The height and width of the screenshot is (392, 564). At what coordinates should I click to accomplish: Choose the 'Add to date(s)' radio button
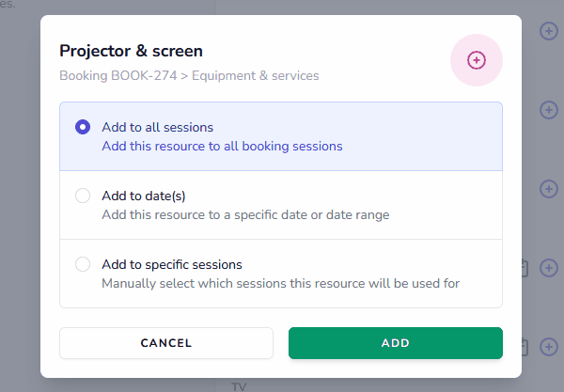[83, 196]
